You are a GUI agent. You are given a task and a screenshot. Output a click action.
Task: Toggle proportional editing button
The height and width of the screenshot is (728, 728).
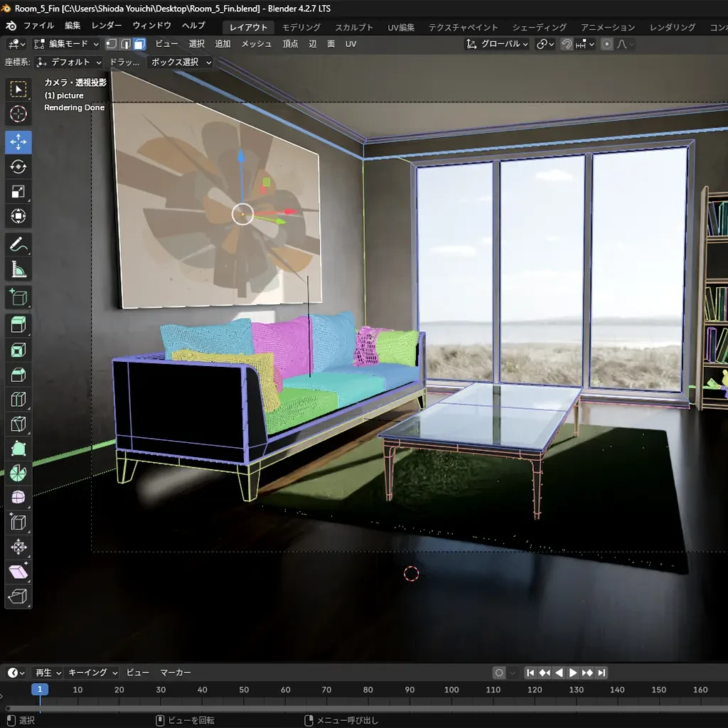pos(606,44)
